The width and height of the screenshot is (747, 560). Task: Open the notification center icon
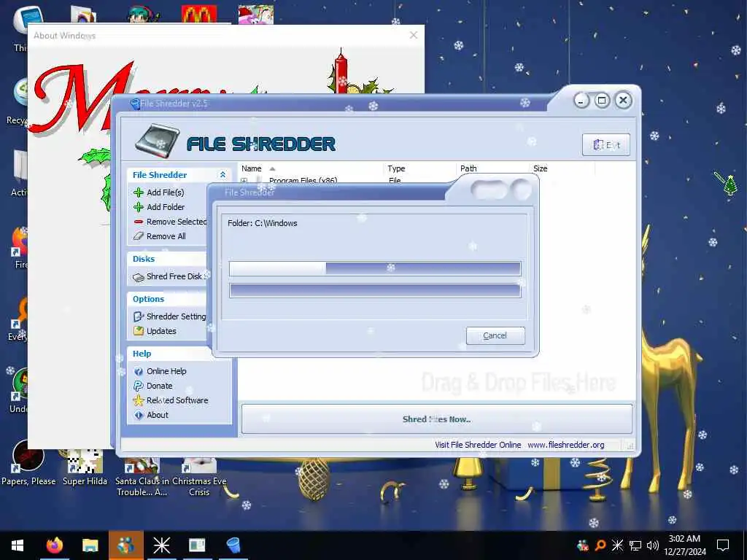pos(723,545)
